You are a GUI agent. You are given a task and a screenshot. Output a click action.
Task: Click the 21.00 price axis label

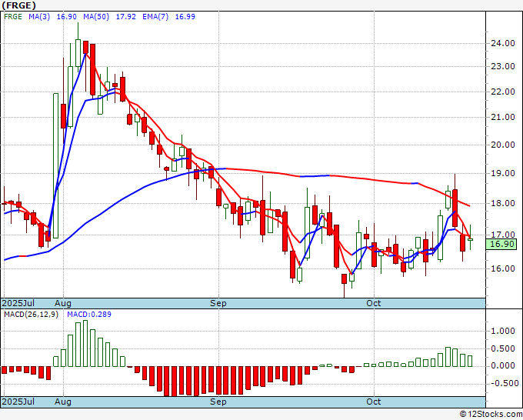click(503, 117)
